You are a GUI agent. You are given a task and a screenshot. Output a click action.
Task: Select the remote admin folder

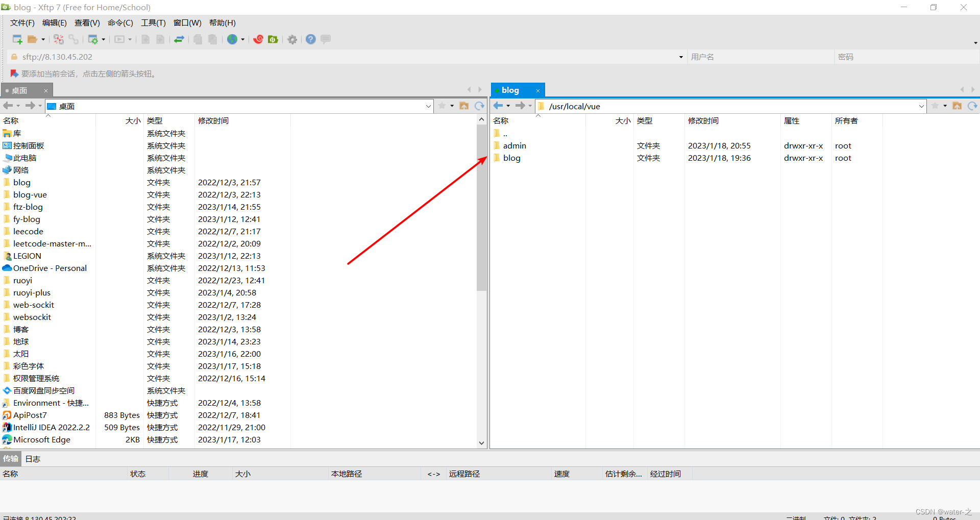coord(514,146)
